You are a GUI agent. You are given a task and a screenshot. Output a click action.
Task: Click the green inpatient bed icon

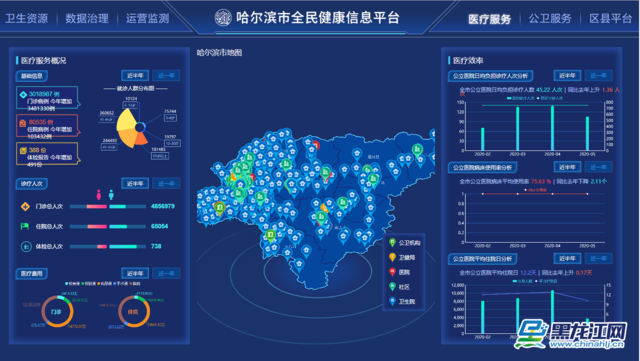click(x=25, y=226)
